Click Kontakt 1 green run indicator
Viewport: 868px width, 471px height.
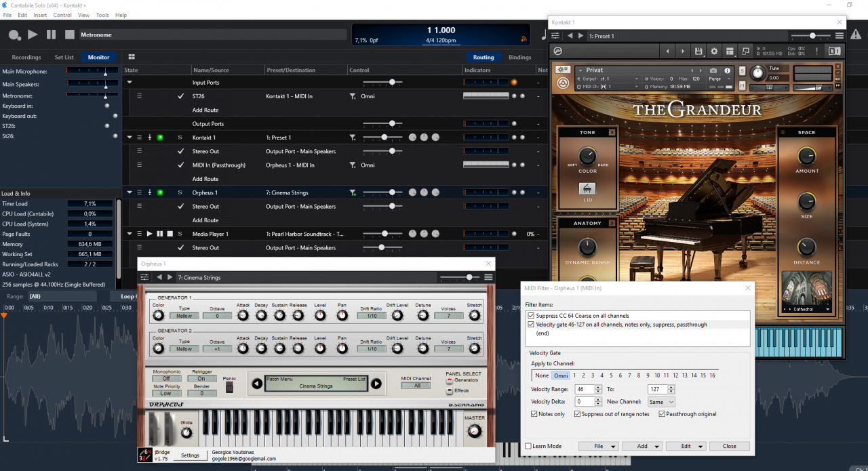pos(161,138)
